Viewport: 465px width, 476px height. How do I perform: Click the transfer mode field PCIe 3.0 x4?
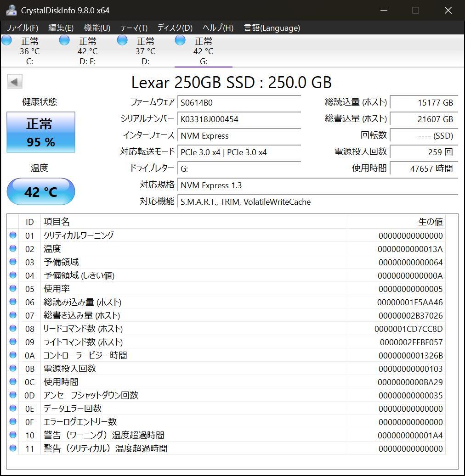coord(239,152)
